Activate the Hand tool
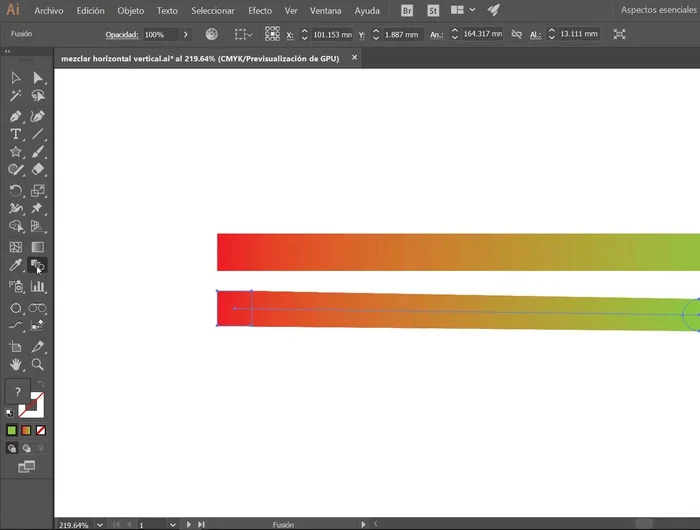 (16, 365)
